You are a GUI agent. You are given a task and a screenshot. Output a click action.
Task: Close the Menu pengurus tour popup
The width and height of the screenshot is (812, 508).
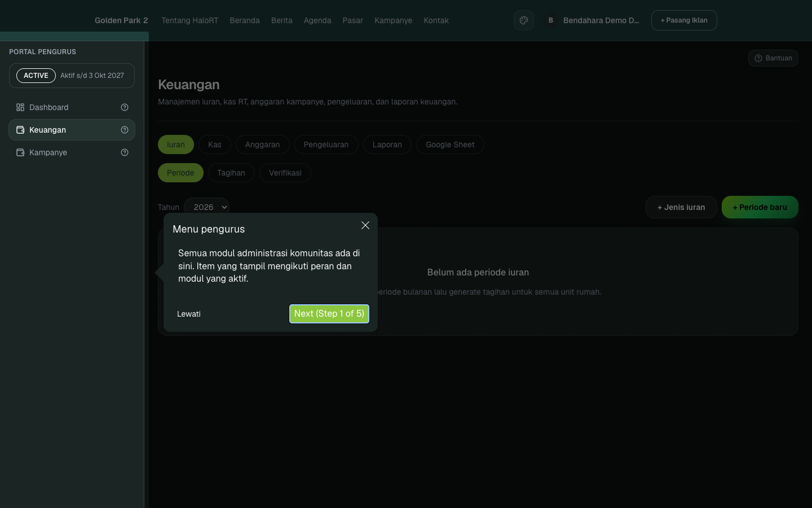[365, 225]
